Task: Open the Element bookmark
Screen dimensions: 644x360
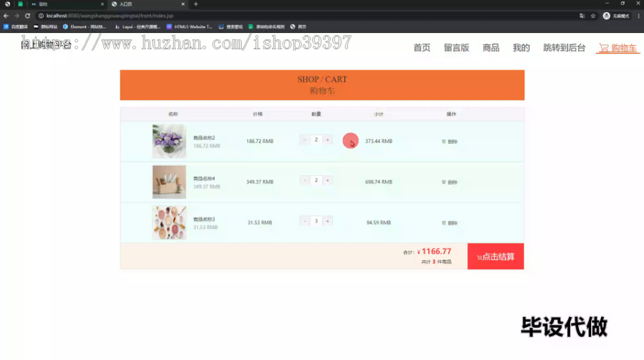Action: click(84, 26)
